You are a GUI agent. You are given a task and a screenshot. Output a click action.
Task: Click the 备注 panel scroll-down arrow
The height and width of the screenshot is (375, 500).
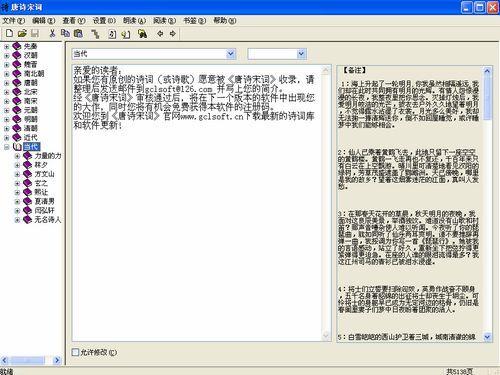pyautogui.click(x=487, y=337)
